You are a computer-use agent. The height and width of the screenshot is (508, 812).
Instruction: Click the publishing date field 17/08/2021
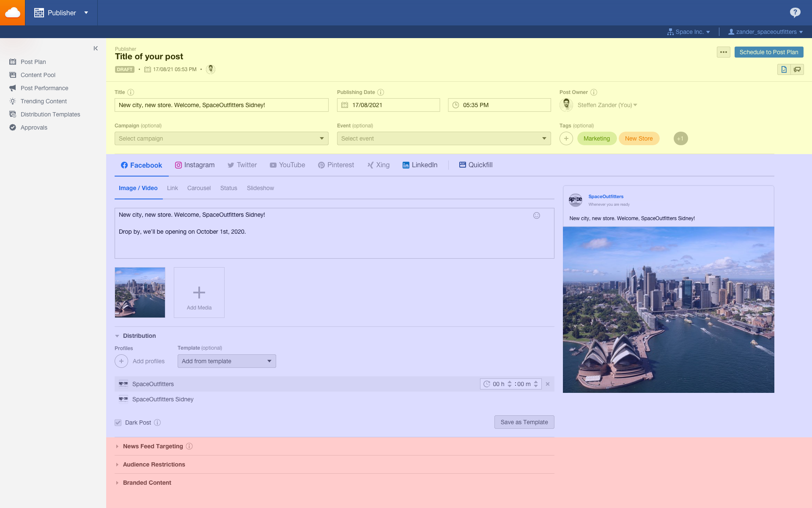pyautogui.click(x=388, y=105)
